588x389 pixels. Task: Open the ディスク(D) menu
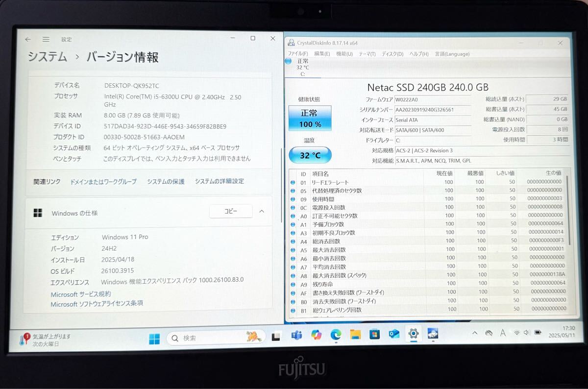(392, 54)
